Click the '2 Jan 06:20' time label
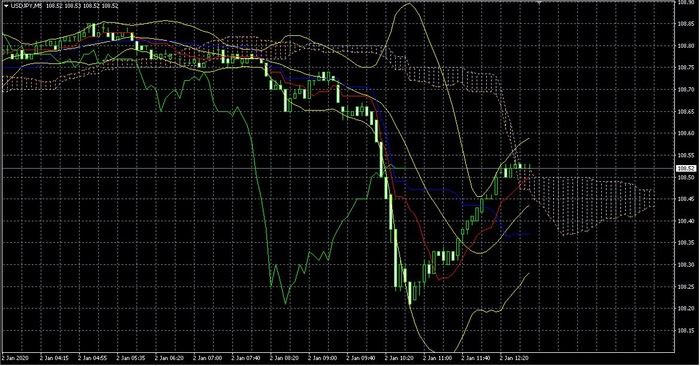Screen dimensions: 700x366 pos(169,358)
